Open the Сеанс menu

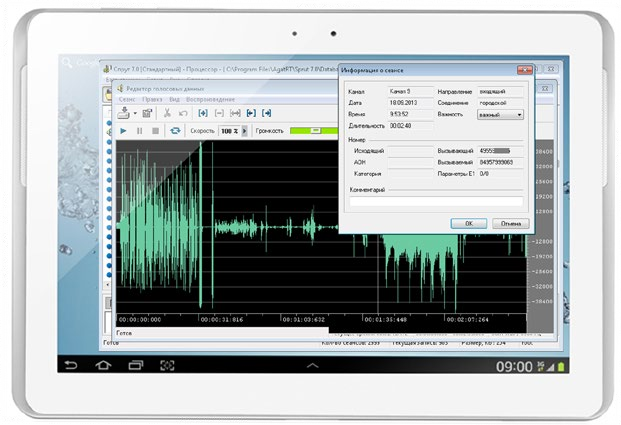[127, 100]
